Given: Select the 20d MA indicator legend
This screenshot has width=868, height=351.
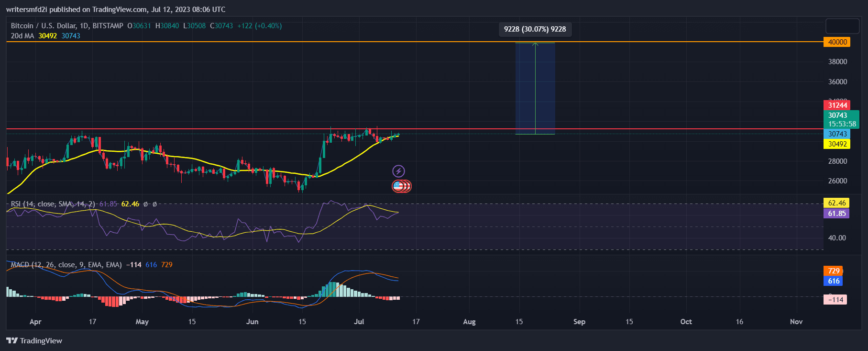Looking at the screenshot, I should pos(22,36).
